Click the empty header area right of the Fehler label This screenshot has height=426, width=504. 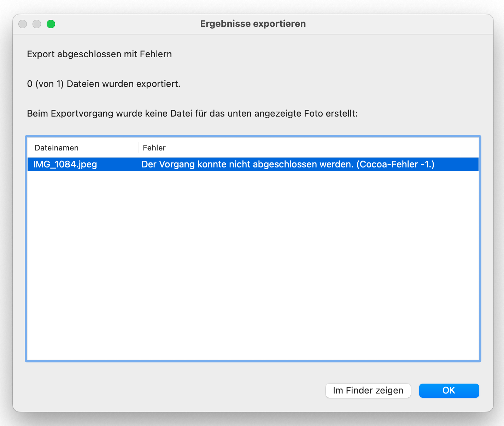318,148
